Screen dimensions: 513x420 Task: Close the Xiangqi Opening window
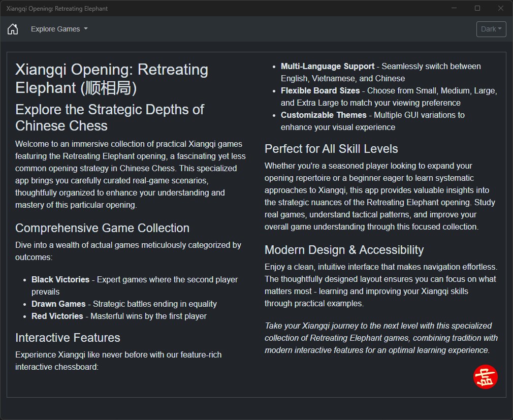(x=501, y=8)
